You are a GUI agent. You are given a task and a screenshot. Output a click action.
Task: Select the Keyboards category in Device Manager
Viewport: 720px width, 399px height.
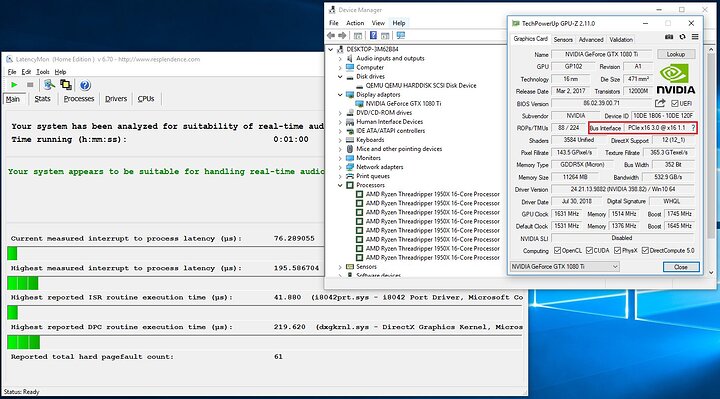pos(370,140)
